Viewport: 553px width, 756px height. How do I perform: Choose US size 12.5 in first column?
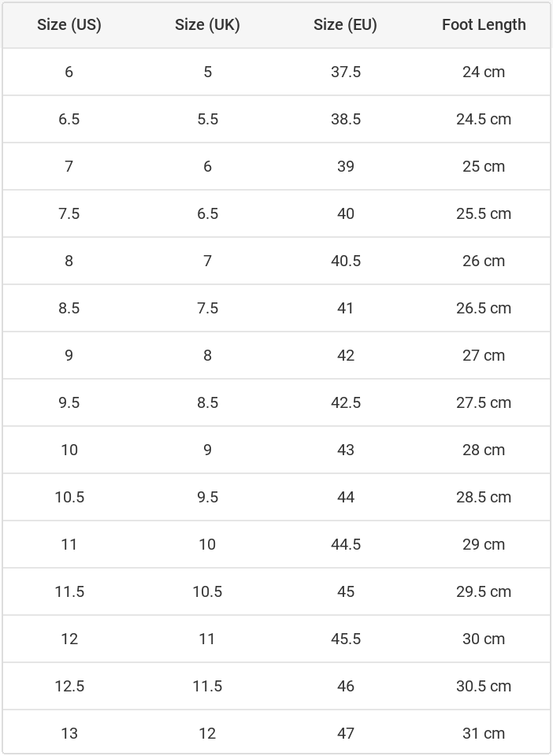click(x=69, y=686)
